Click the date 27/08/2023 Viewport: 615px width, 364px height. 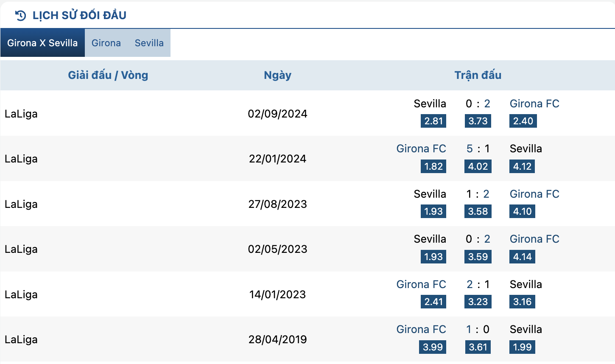pos(277,204)
